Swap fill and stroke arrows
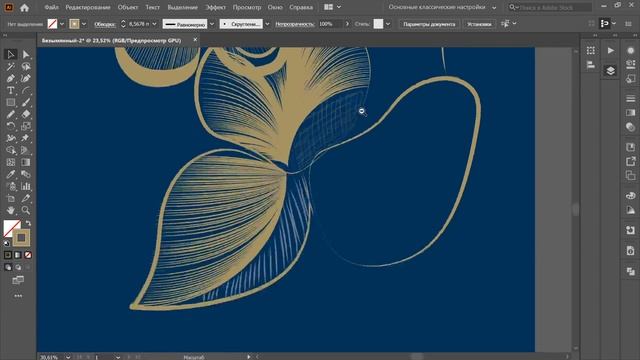Screen dimensions: 640x360 (x=28, y=223)
